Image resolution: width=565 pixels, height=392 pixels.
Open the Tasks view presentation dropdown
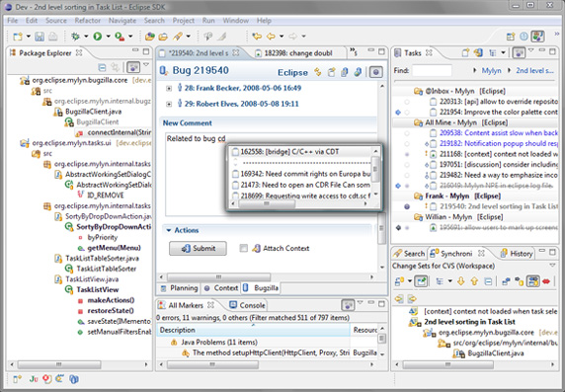(503, 53)
